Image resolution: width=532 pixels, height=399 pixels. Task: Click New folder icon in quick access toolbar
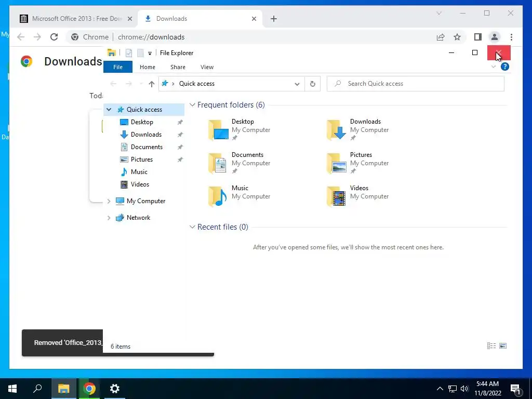click(140, 53)
